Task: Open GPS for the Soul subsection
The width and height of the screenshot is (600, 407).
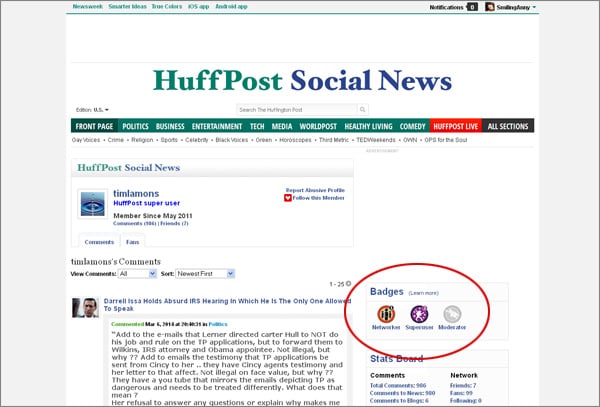Action: tap(446, 140)
